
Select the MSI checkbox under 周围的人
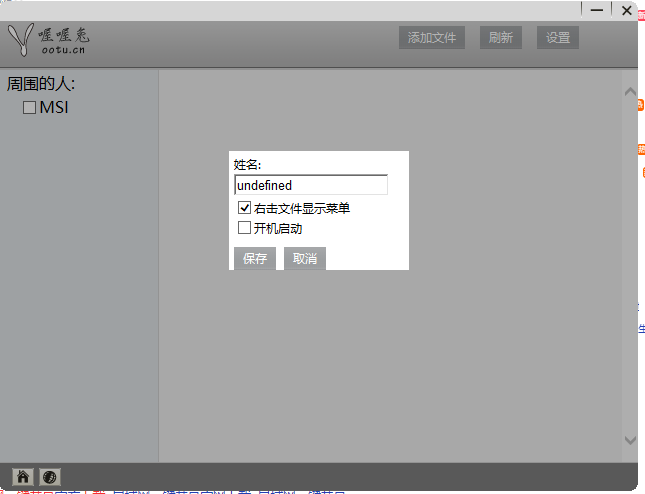29,107
